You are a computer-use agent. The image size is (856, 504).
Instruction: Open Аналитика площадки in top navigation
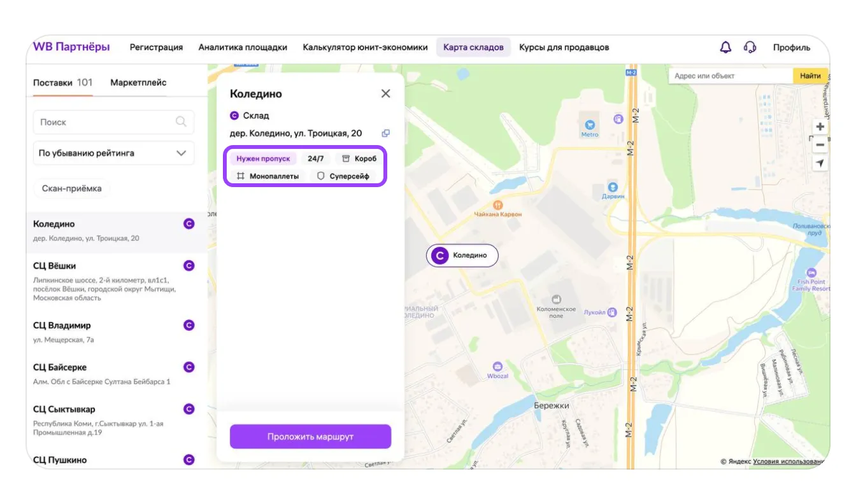click(x=243, y=47)
